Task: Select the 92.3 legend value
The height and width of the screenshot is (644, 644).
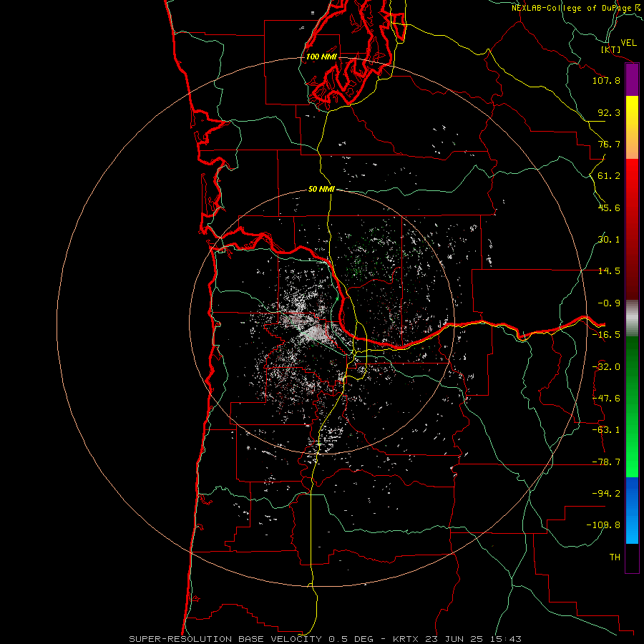Action: click(609, 112)
